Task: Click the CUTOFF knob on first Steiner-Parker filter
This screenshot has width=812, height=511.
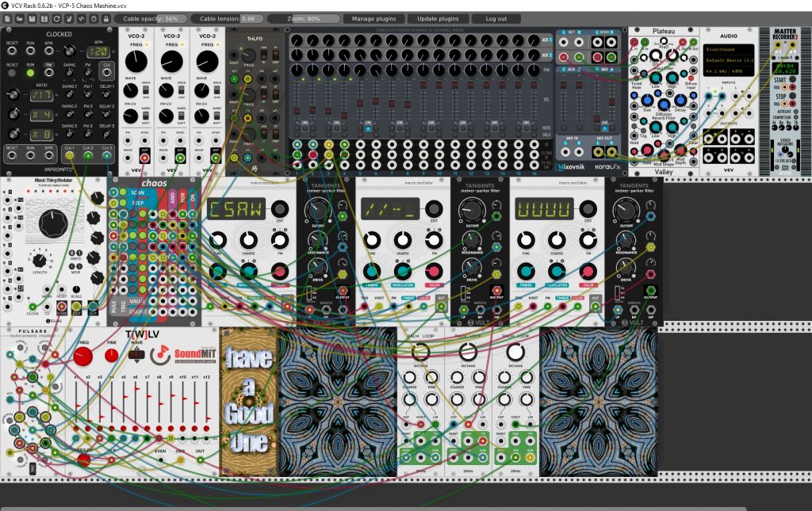Action: [x=317, y=210]
